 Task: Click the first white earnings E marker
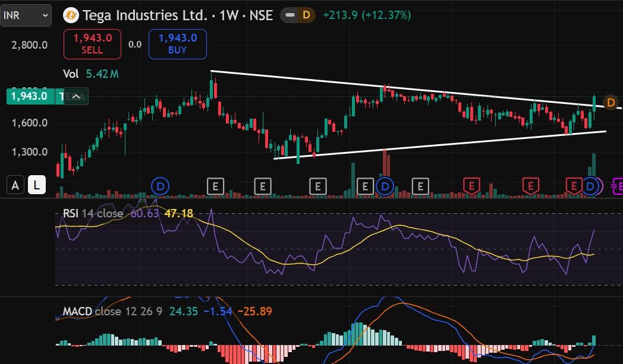215,186
